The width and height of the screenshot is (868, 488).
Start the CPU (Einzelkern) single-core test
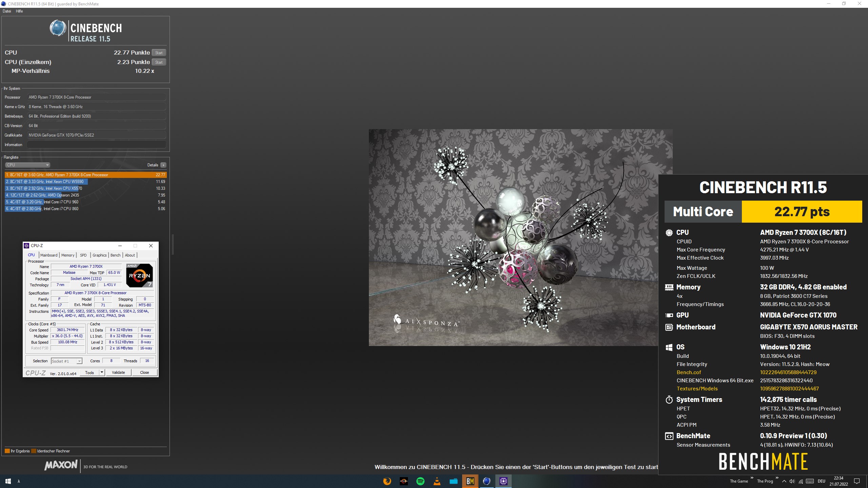pyautogui.click(x=159, y=62)
